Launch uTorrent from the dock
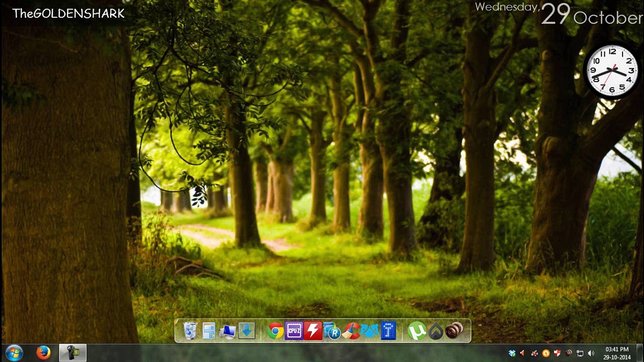 [417, 331]
